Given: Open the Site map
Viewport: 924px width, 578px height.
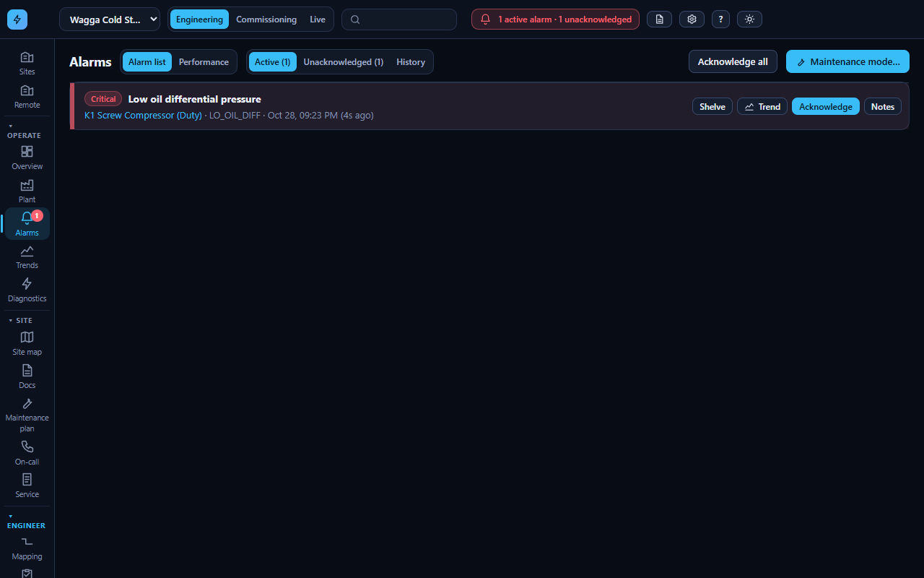Looking at the screenshot, I should point(27,343).
